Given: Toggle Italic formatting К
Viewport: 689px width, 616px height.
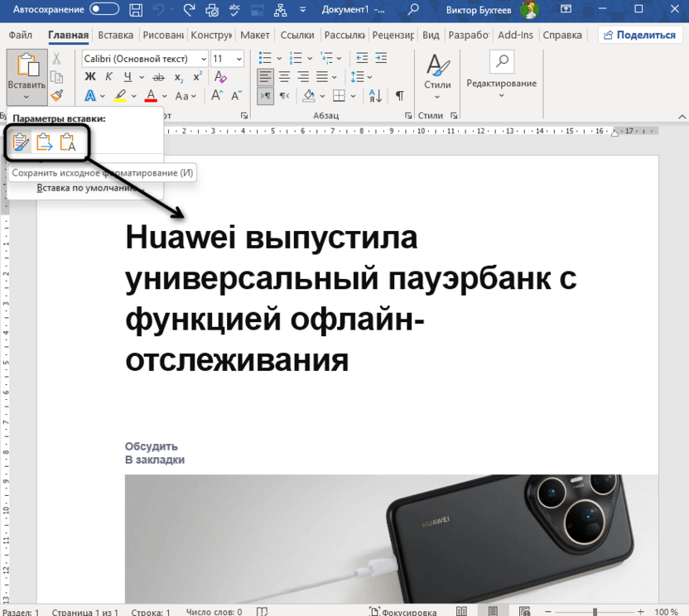Looking at the screenshot, I should pos(109,77).
